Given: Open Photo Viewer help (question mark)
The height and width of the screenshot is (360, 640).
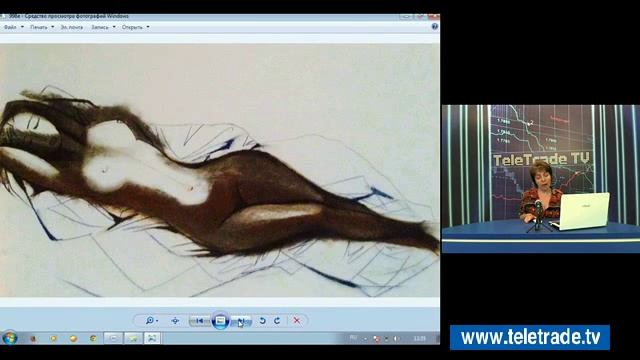Looking at the screenshot, I should 435,27.
